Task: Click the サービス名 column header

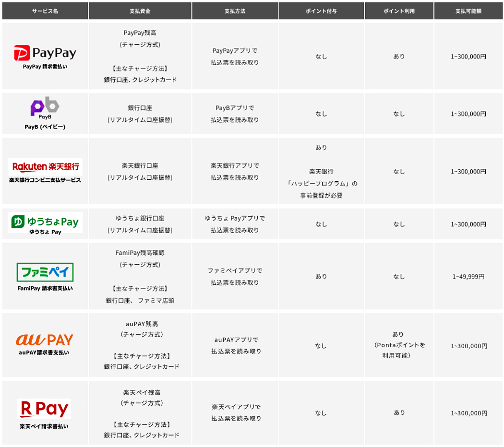Action: (x=45, y=11)
